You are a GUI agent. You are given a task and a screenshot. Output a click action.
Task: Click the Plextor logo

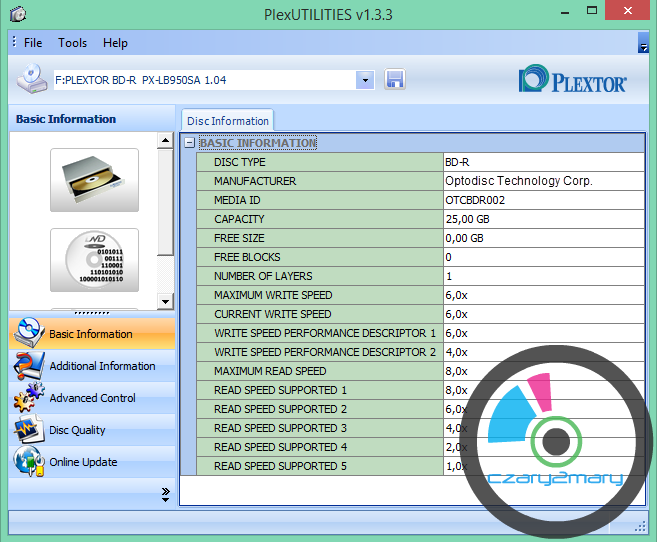pos(573,81)
